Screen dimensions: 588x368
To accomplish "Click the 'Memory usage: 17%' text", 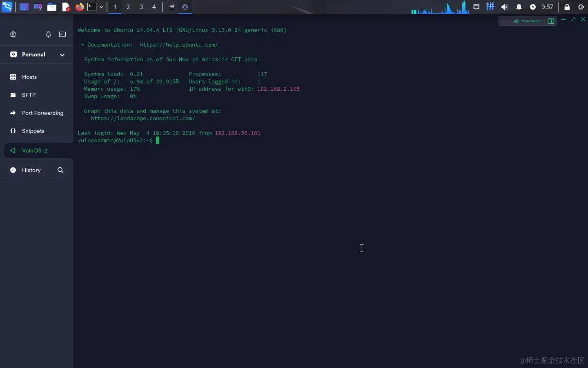I will click(112, 89).
